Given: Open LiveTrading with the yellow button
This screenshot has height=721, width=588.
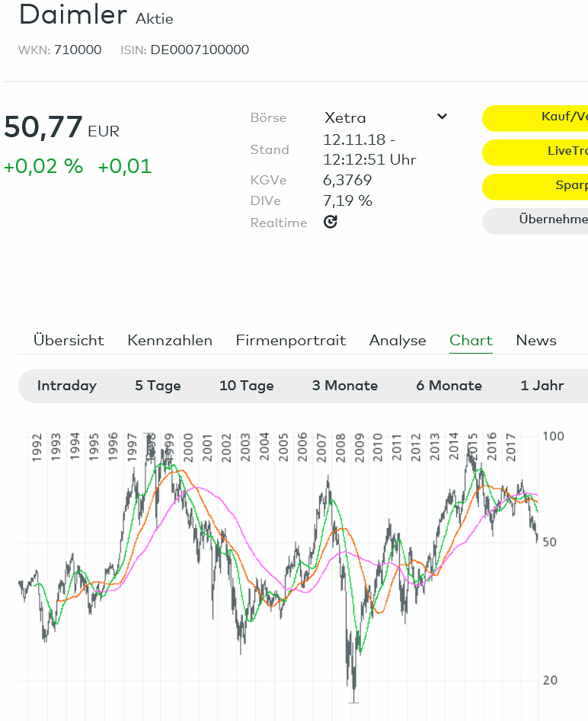Looking at the screenshot, I should (x=548, y=152).
